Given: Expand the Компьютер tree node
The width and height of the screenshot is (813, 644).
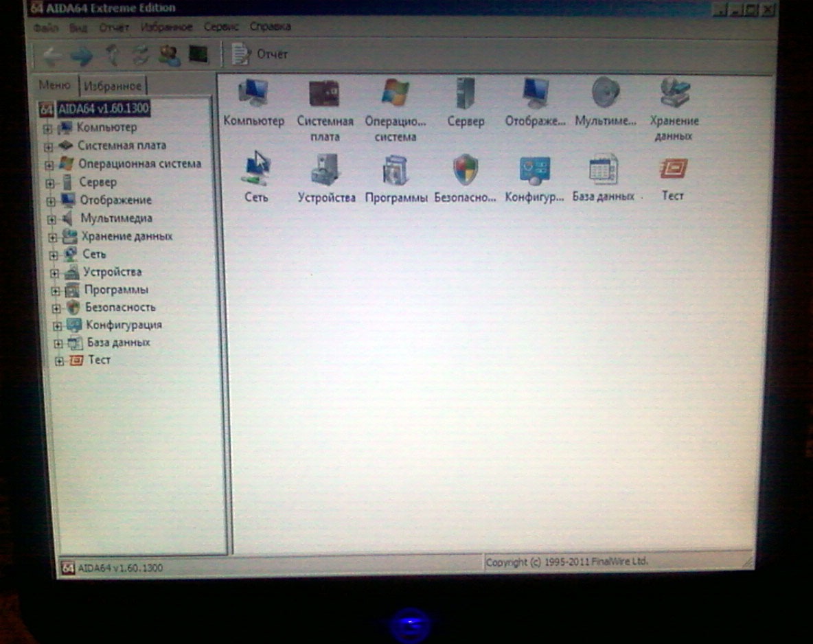Looking at the screenshot, I should (x=47, y=128).
